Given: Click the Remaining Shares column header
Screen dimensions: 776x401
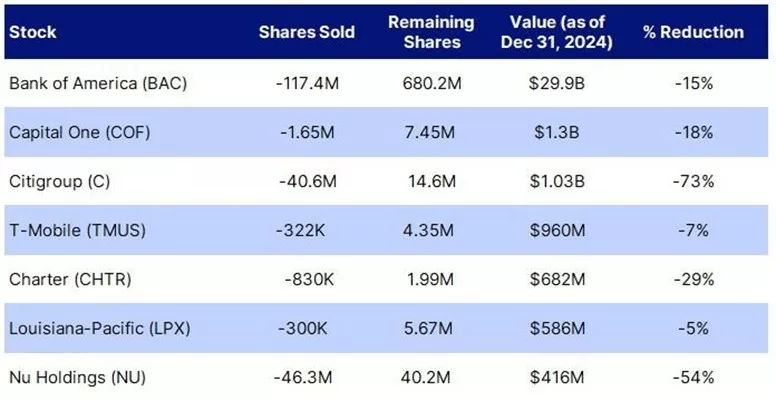Looking at the screenshot, I should (431, 32).
